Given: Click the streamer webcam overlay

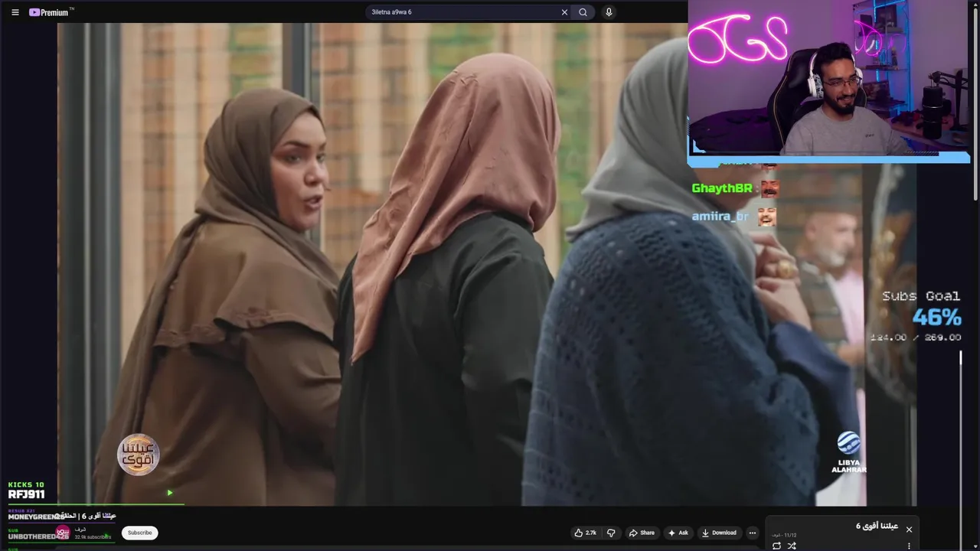Looking at the screenshot, I should (x=829, y=80).
